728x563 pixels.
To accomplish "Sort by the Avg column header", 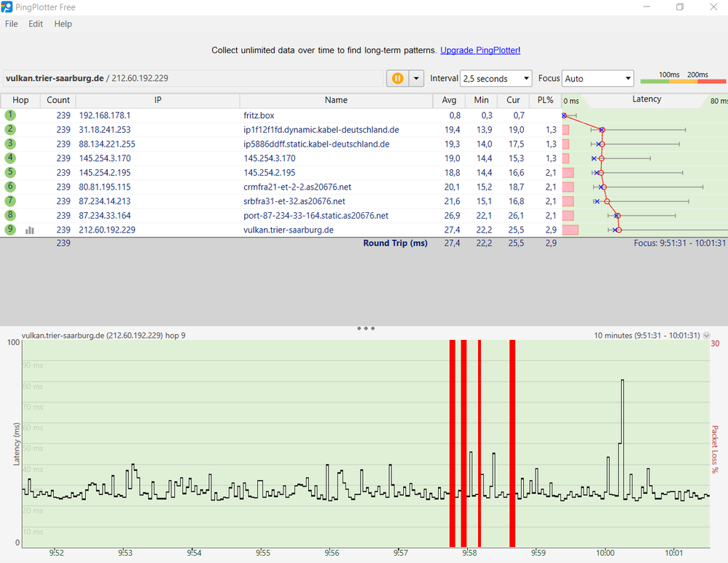I will (x=450, y=100).
